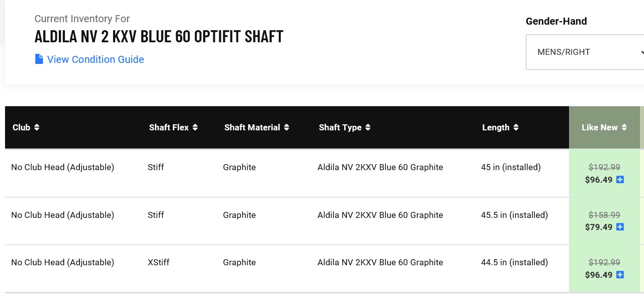Viewport: 644px width, 302px height.
Task: Click the Club column header label
Action: click(21, 127)
